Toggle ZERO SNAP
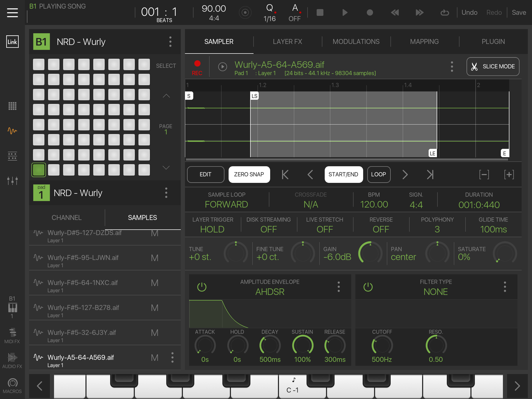 tap(249, 175)
